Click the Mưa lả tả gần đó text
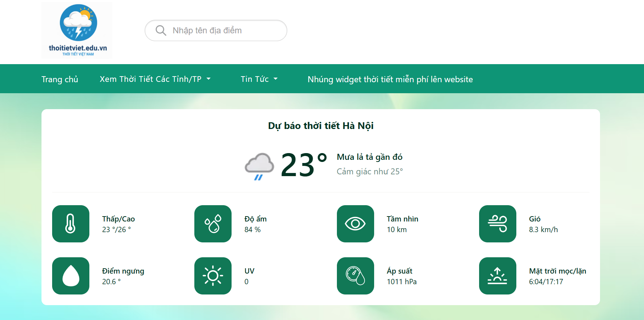The image size is (644, 320). (370, 157)
